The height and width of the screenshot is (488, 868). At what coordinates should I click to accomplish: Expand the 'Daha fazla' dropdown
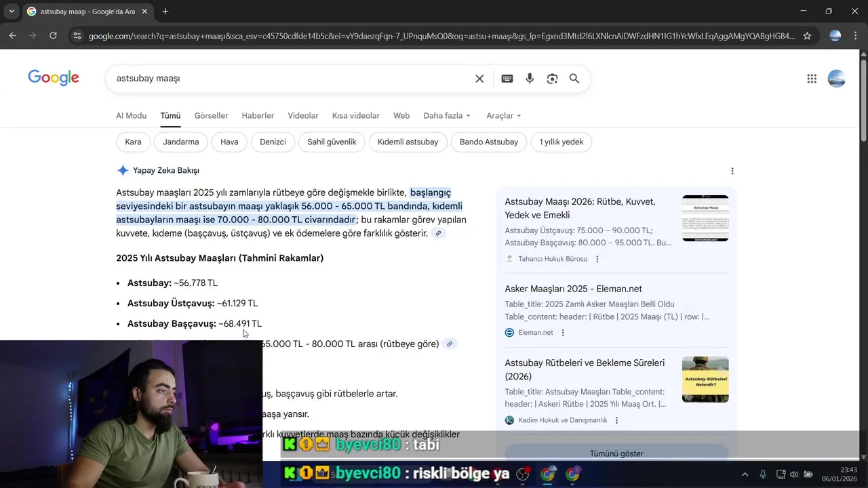[x=447, y=116]
